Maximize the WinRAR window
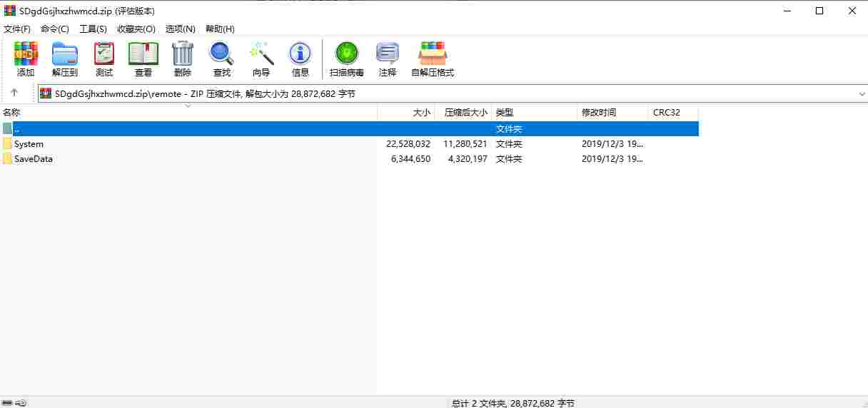Image resolution: width=868 pixels, height=408 pixels. (x=819, y=11)
